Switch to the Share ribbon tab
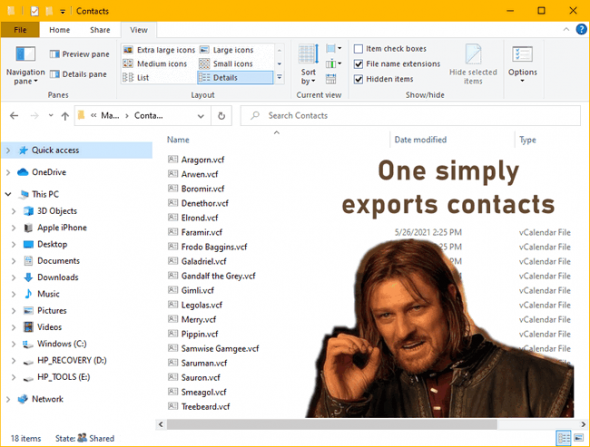The height and width of the screenshot is (447, 590). 100,30
